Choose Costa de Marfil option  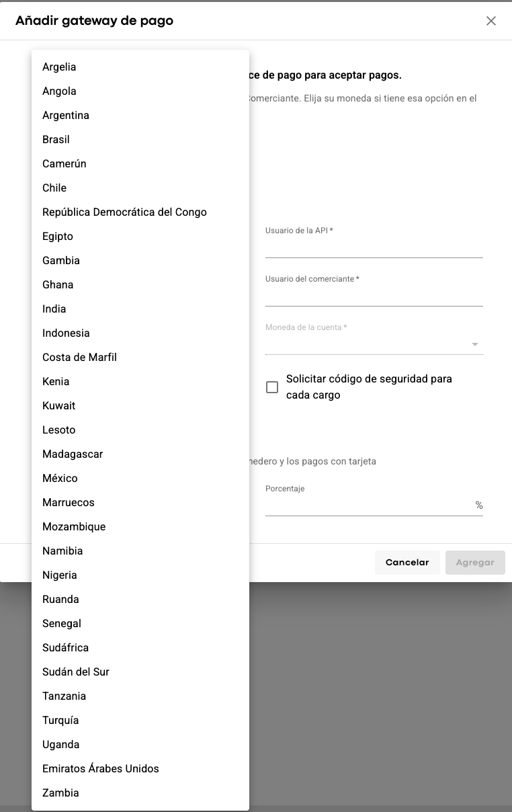click(79, 357)
